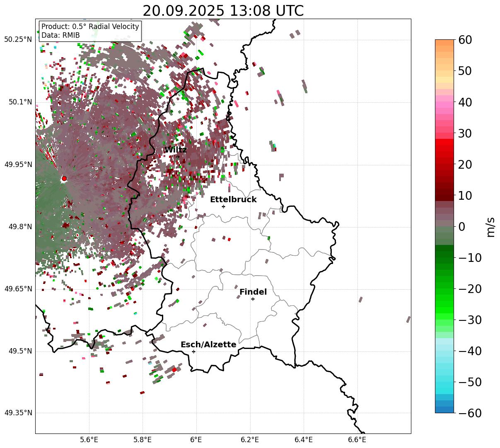Click the cyan colorbar segment near −50
Image resolution: width=500 pixels, height=448 pixels.
tap(444, 385)
